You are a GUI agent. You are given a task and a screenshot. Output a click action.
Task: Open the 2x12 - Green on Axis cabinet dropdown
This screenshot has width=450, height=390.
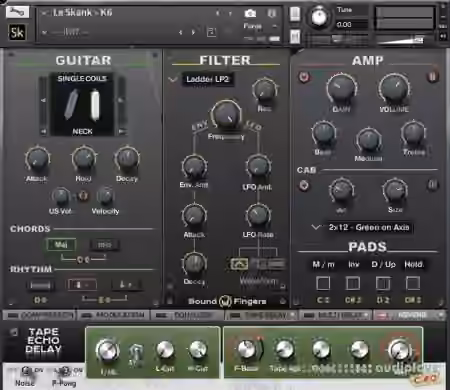click(369, 228)
